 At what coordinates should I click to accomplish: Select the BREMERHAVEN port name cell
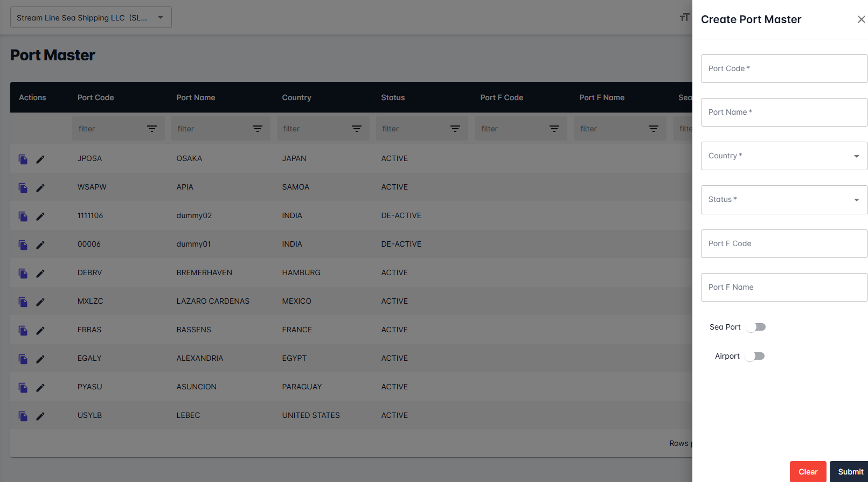(x=204, y=273)
